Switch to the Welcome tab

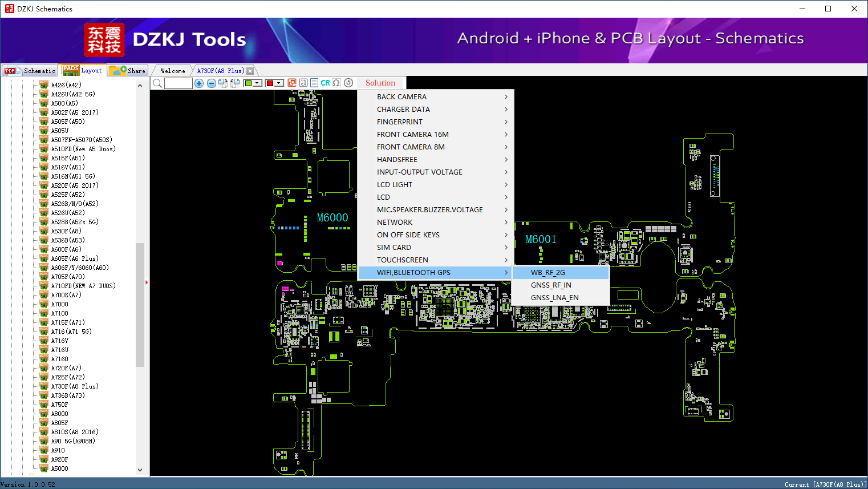click(x=173, y=71)
